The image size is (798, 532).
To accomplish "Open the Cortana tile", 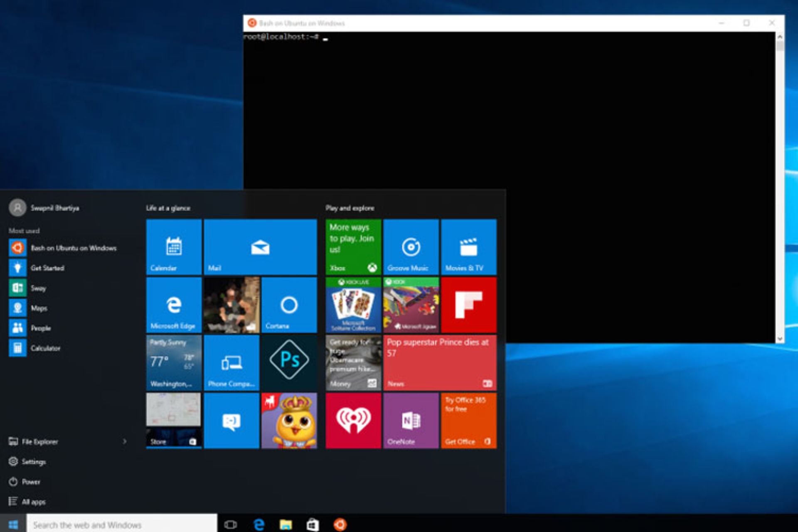I will click(x=289, y=305).
